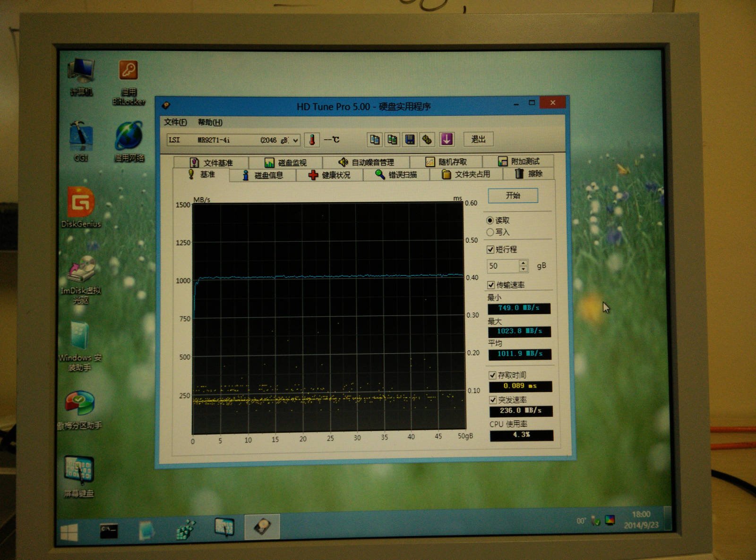
Task: Click the burst rate 236.0 MB/s value
Action: [x=521, y=411]
